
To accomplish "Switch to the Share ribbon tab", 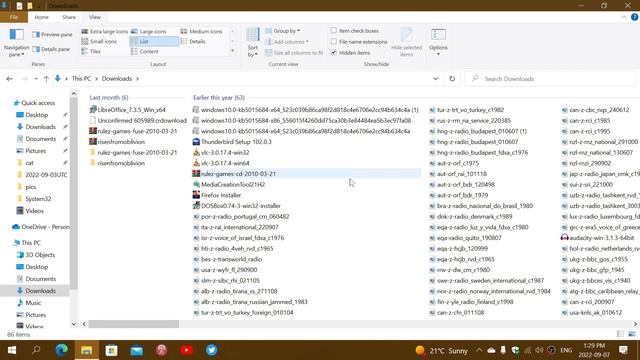I will 69,17.
